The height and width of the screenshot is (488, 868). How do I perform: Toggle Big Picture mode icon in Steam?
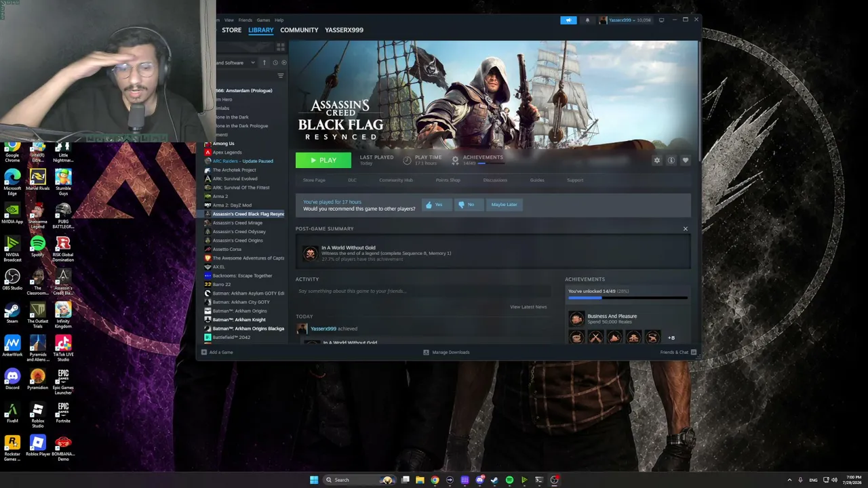pyautogui.click(x=661, y=20)
